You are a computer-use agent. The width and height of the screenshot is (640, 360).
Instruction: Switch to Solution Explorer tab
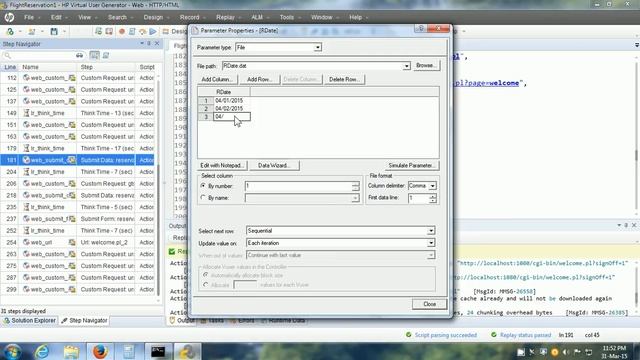pos(29,321)
